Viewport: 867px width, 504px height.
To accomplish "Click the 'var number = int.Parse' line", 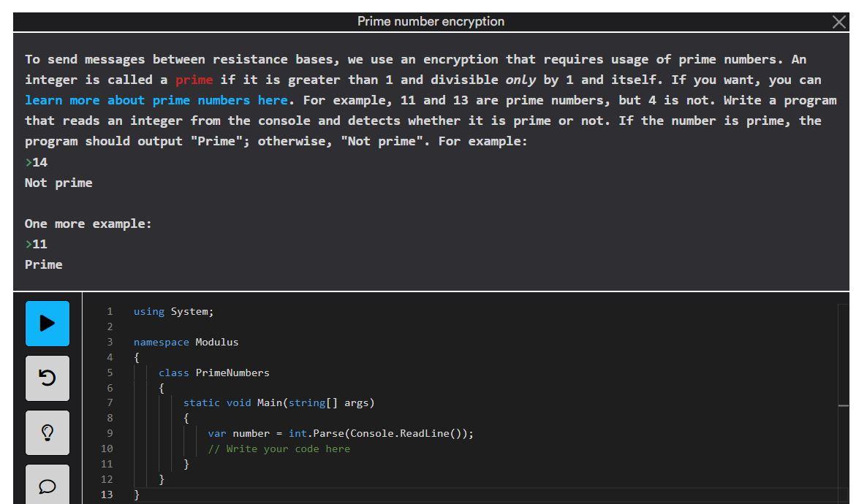I will pos(341,433).
